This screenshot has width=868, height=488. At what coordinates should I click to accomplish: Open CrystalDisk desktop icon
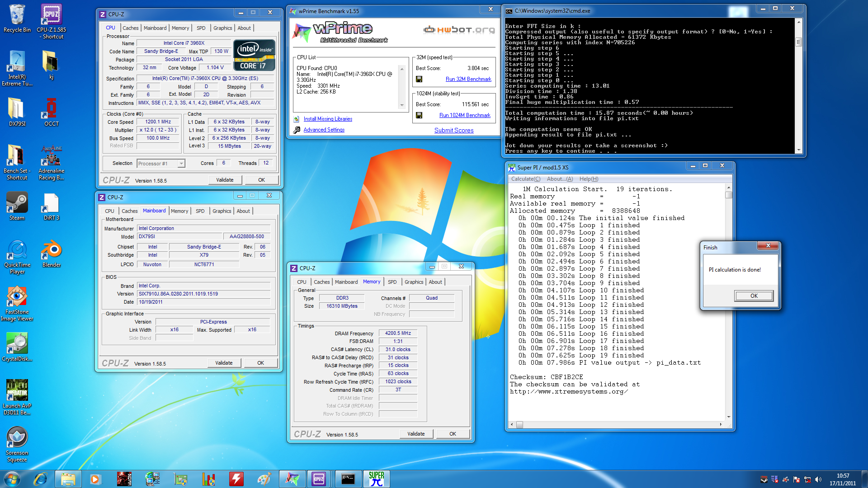(17, 347)
